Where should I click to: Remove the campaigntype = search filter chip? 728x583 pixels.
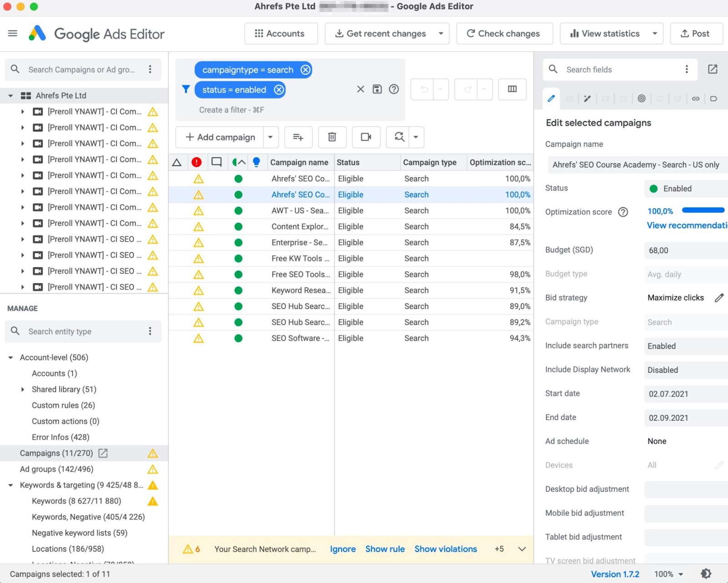[306, 70]
